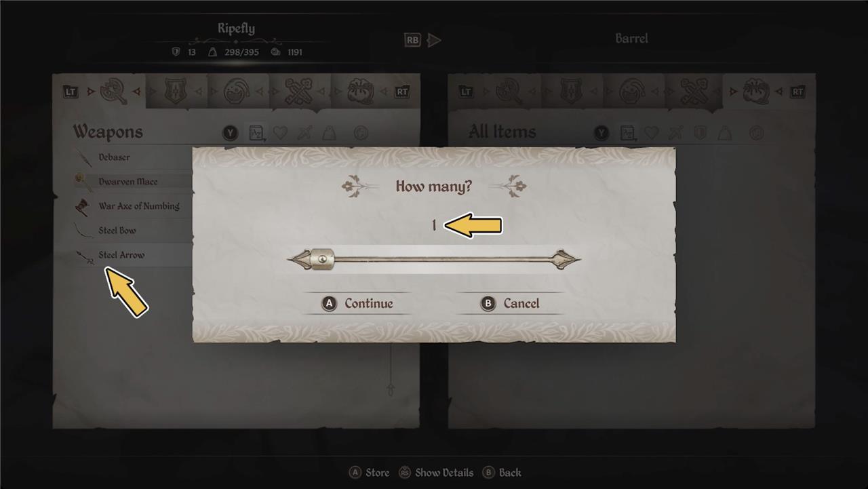Open the Armor tab in Ripefly's inventory
The height and width of the screenshot is (489, 868).
click(176, 92)
